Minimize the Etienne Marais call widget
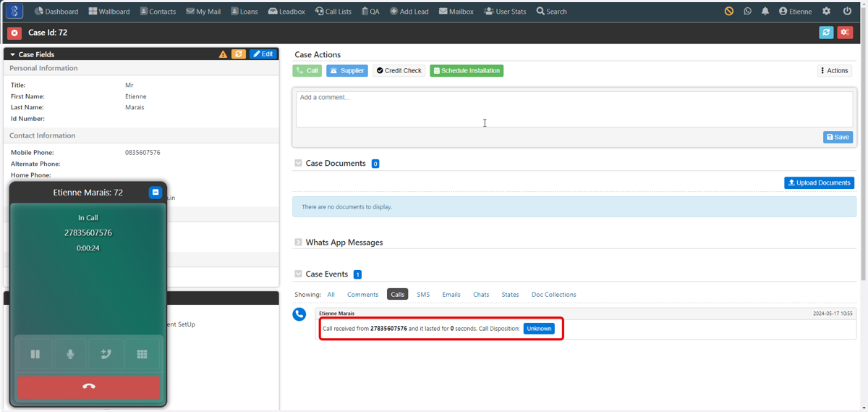Screen dimensions: 868x412 (x=155, y=193)
